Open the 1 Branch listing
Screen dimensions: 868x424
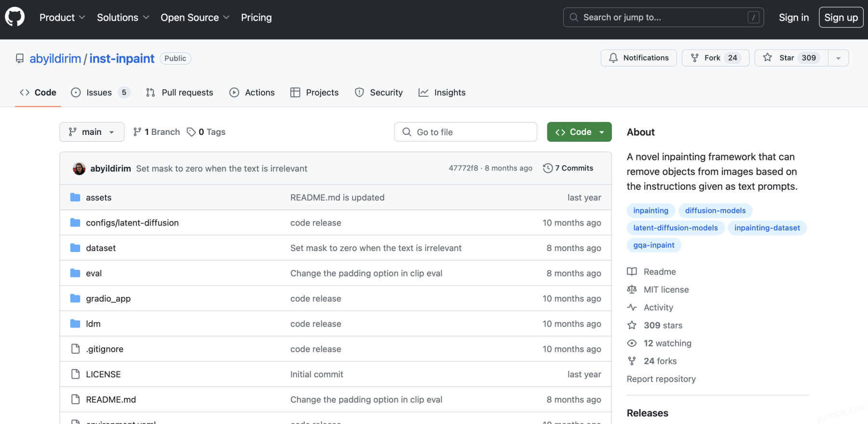(157, 132)
